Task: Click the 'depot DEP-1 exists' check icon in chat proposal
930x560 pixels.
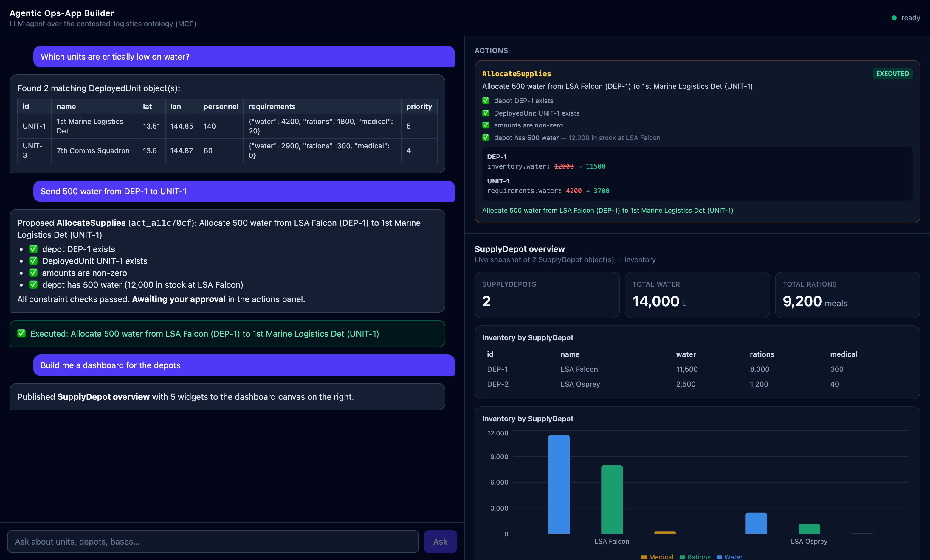Action: pyautogui.click(x=33, y=249)
